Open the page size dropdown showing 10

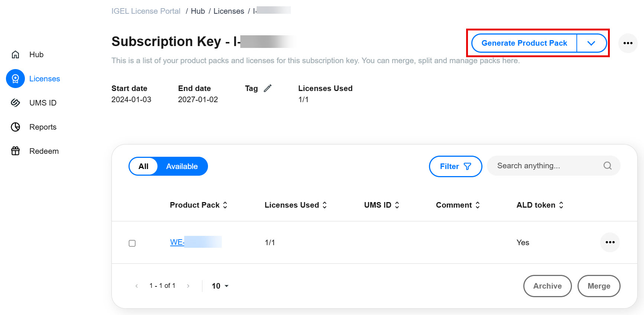[x=219, y=286]
